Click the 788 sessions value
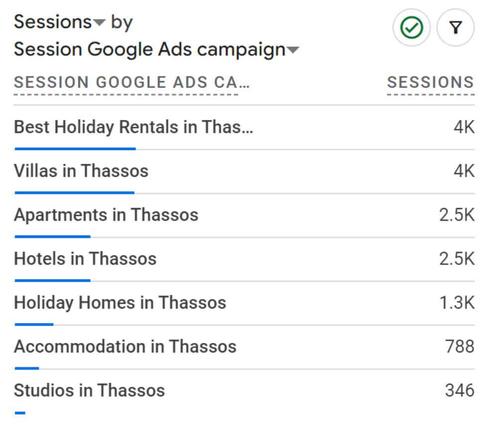The image size is (498, 448). click(460, 346)
